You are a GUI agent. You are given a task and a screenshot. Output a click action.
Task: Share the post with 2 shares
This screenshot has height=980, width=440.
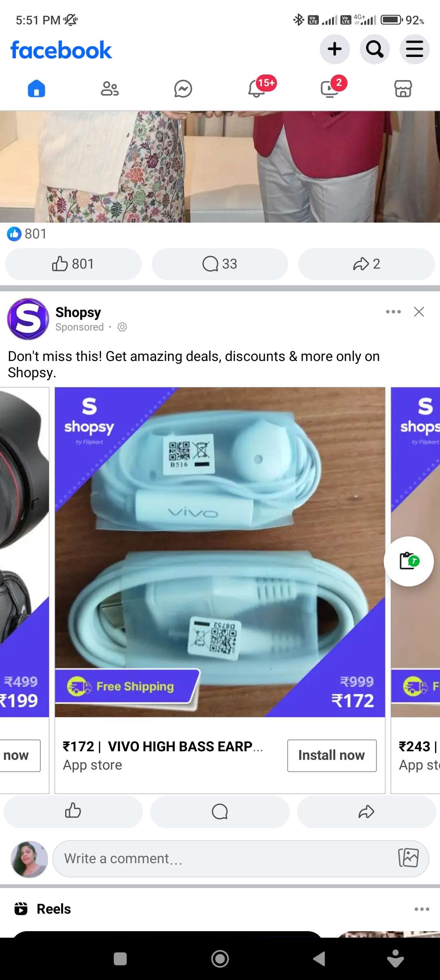tap(367, 264)
